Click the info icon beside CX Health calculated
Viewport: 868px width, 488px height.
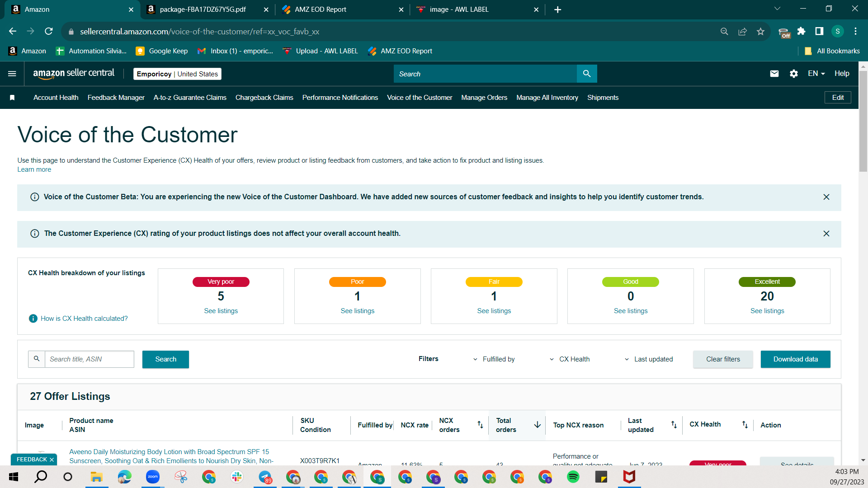(x=33, y=319)
